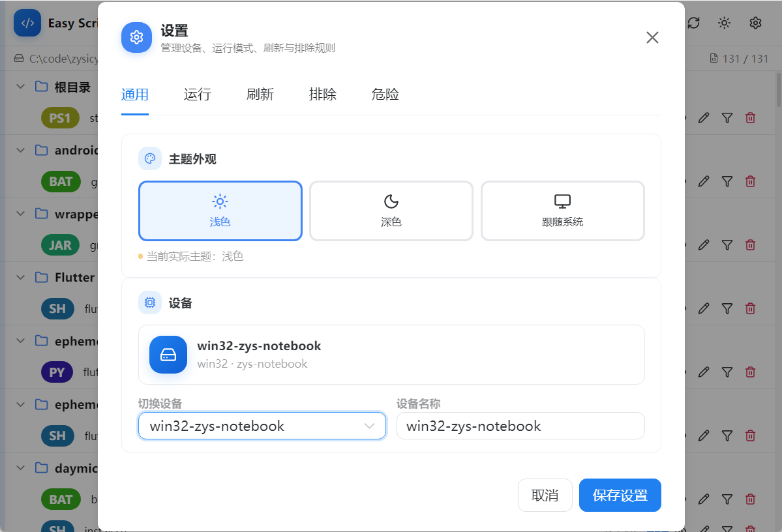Close the settings dialog with X
782x532 pixels.
[652, 37]
